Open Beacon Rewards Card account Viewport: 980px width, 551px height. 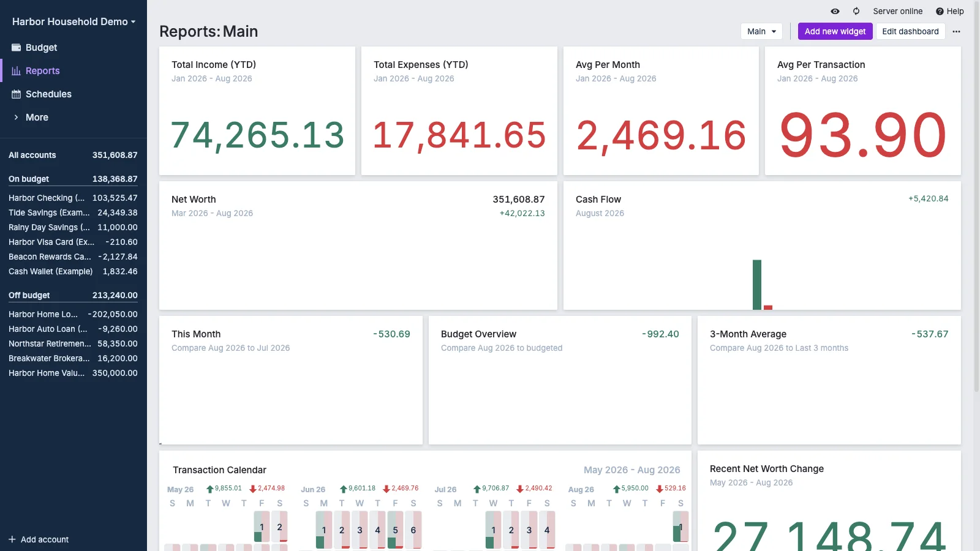tap(73, 257)
